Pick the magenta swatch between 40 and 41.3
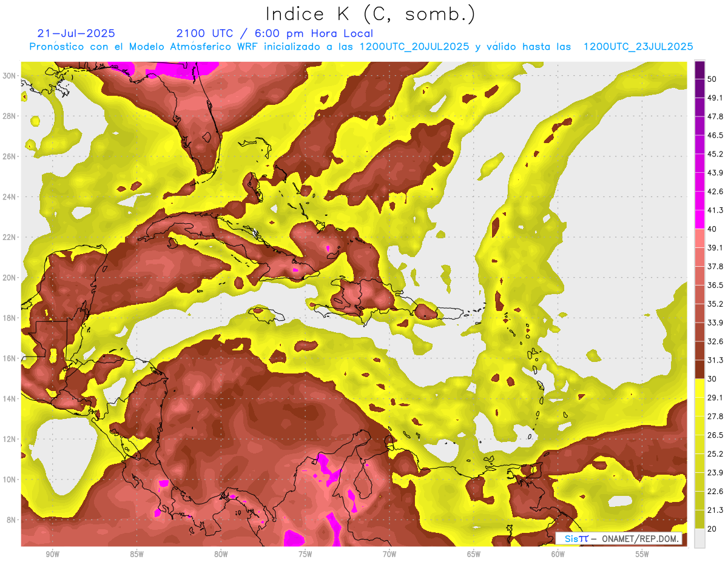The image size is (728, 562). click(x=699, y=219)
